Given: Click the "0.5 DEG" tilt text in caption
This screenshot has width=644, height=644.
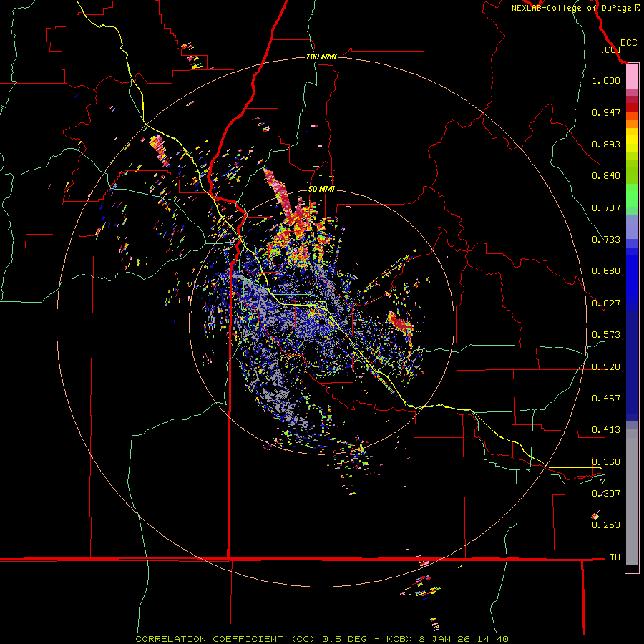Looking at the screenshot, I should [x=343, y=639].
